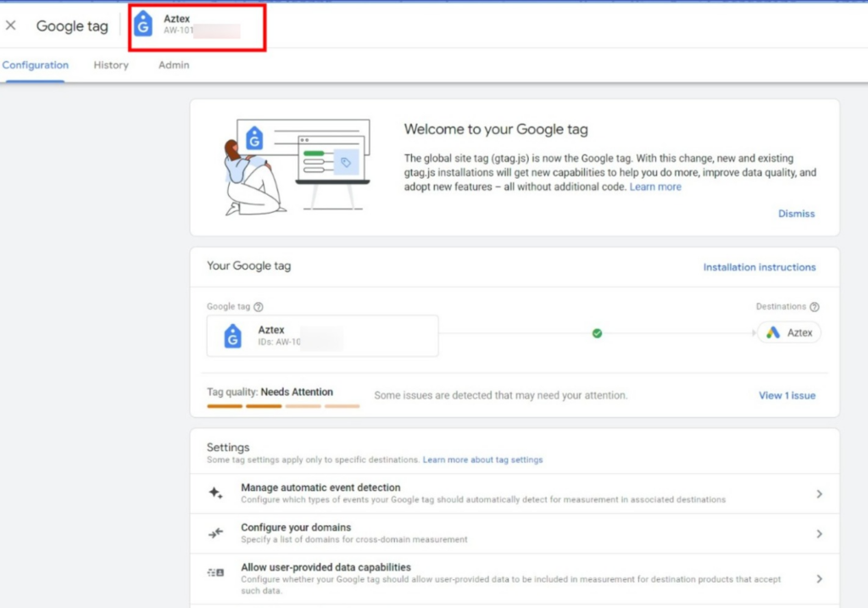This screenshot has height=608, width=868.
Task: Dismiss the Google tag welcome banner
Action: 796,214
